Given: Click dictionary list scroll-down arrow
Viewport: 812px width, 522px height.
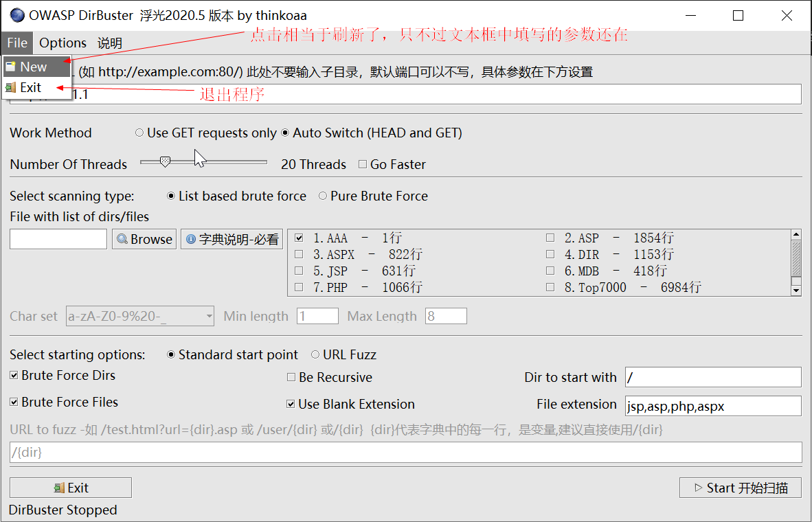Looking at the screenshot, I should point(796,291).
